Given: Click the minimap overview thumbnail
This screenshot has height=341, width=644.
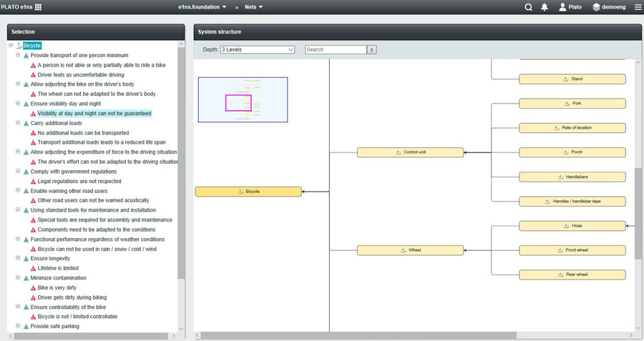Looking at the screenshot, I should [x=243, y=100].
